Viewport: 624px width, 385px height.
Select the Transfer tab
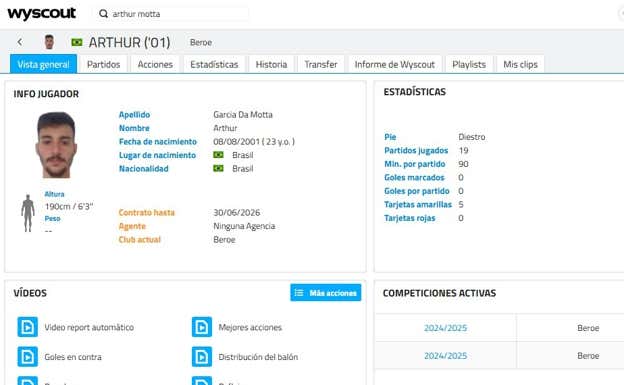tap(321, 64)
